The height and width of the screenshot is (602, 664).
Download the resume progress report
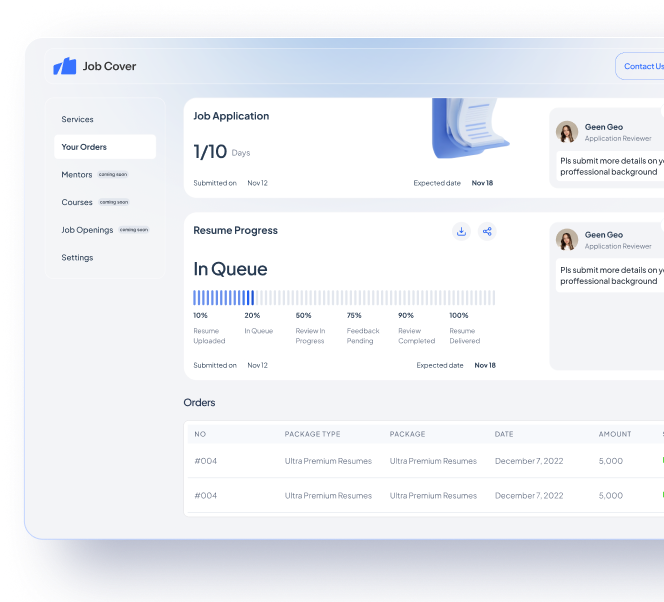pos(461,231)
